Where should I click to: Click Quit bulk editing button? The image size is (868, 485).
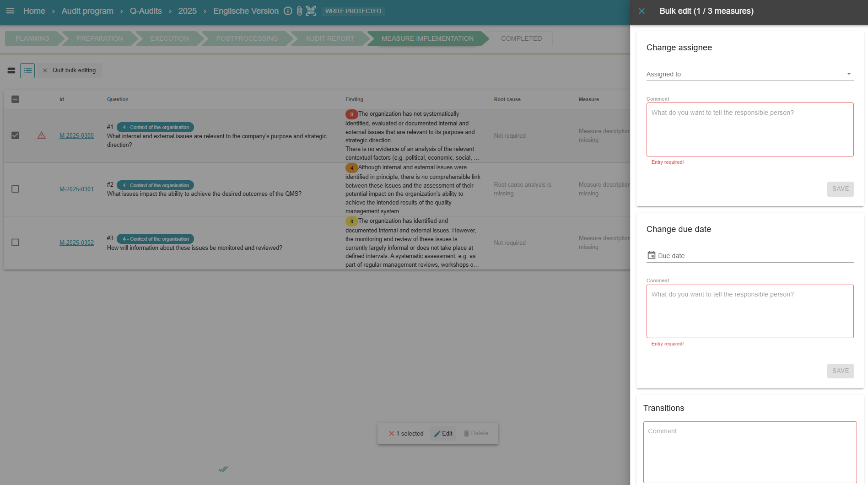coord(70,70)
